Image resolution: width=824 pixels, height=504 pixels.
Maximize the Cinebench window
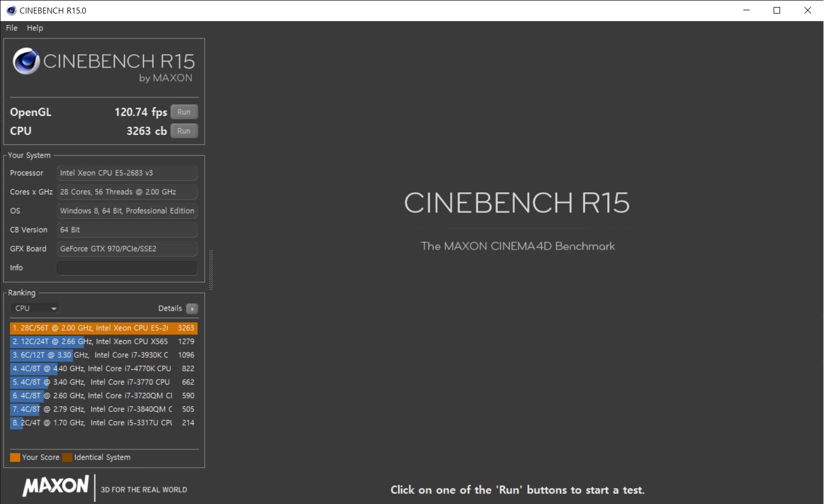(x=777, y=10)
